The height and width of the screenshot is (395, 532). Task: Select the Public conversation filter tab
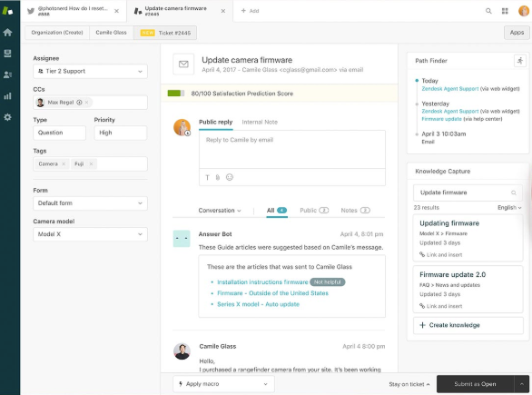coord(314,211)
